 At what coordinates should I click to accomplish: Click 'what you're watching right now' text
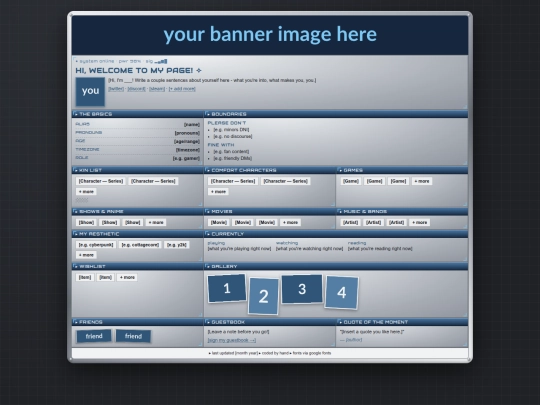point(309,249)
